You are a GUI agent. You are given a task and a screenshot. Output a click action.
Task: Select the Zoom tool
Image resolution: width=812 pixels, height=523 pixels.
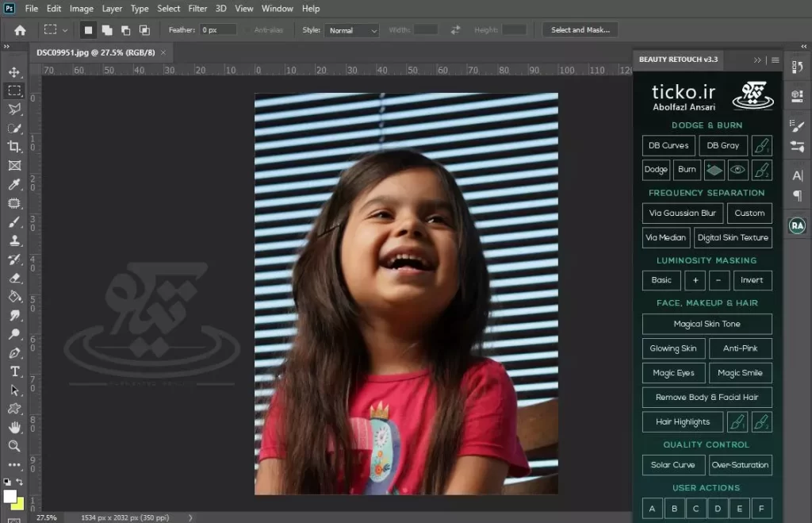click(13, 446)
